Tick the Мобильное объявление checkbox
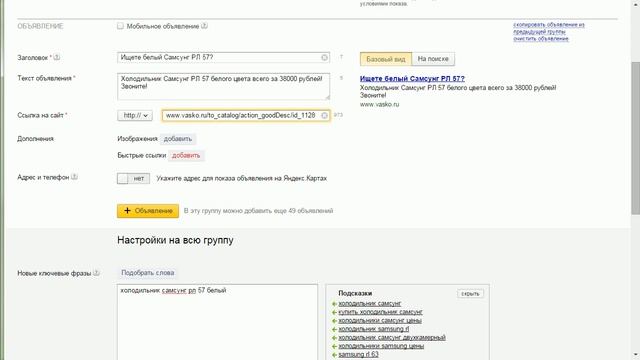 (x=120, y=26)
